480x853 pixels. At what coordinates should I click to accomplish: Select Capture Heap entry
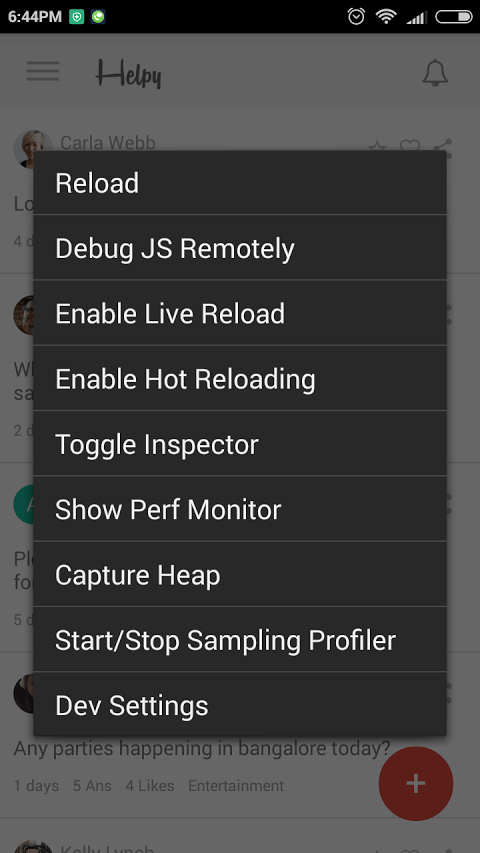[x=240, y=574]
